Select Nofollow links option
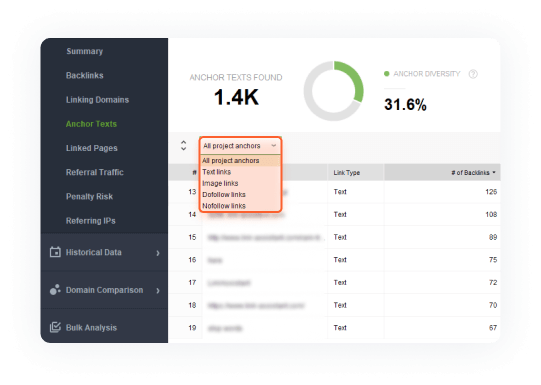 224,206
